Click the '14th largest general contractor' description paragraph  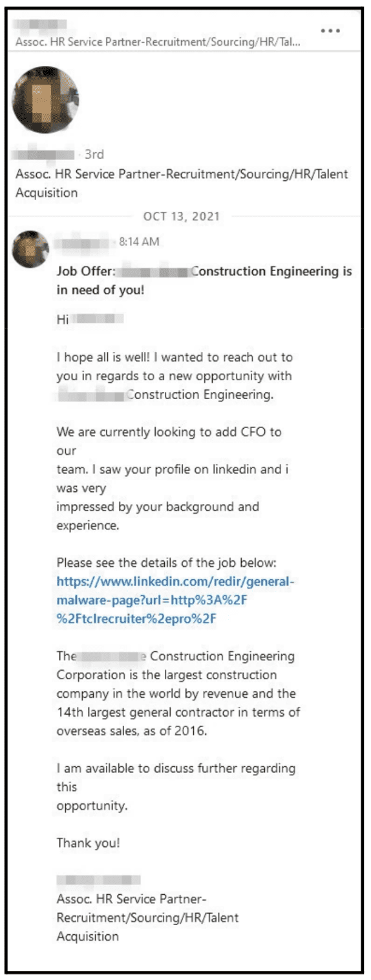(x=178, y=694)
